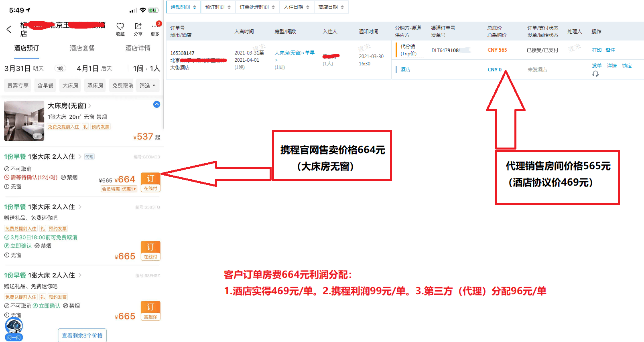
Task: Book the ¥665 需担保 rate
Action: 150,311
